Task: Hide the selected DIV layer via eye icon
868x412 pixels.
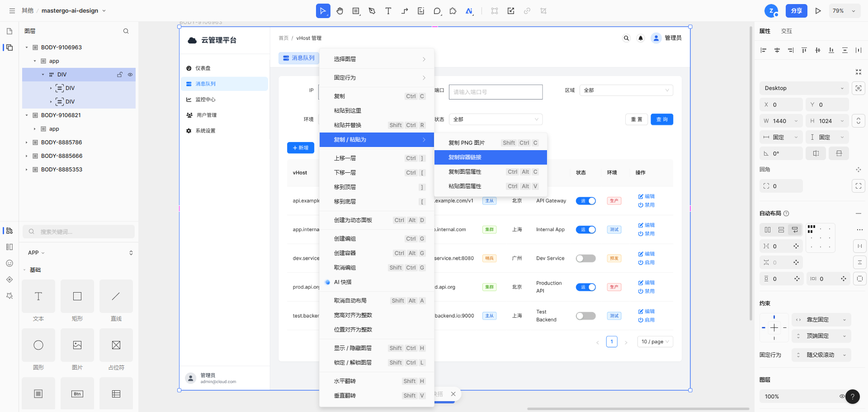Action: (130, 74)
